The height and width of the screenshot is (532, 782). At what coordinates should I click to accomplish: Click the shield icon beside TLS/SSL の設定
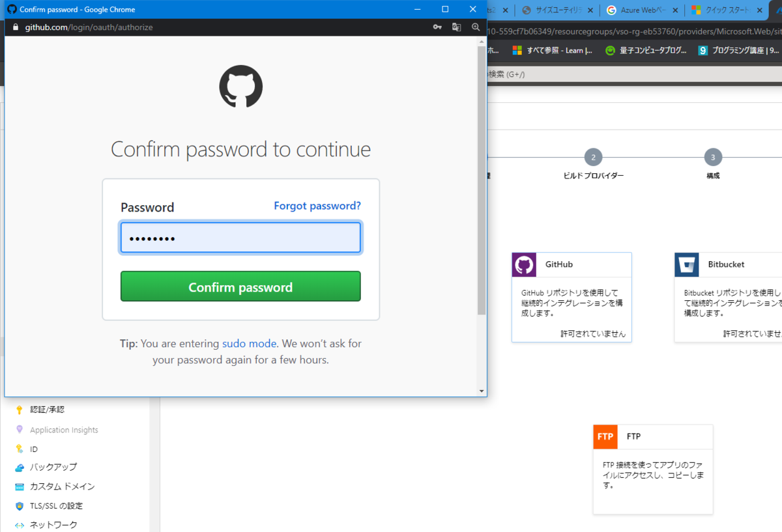[20, 506]
